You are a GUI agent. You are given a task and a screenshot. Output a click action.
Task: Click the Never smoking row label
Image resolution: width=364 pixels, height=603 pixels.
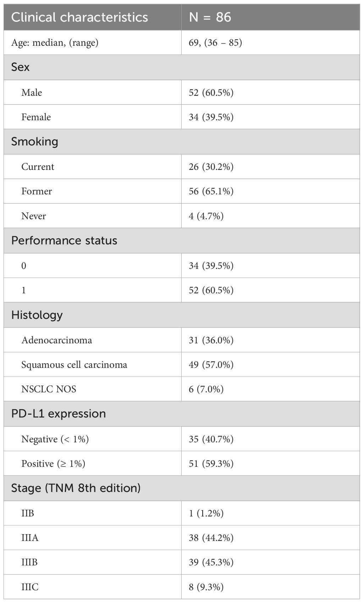click(33, 216)
